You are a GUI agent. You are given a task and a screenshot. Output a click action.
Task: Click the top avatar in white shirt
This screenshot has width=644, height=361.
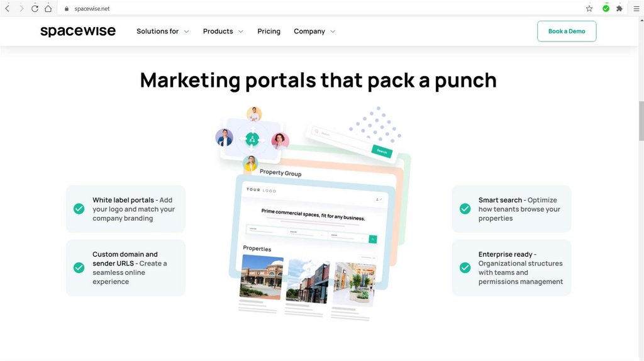(254, 114)
